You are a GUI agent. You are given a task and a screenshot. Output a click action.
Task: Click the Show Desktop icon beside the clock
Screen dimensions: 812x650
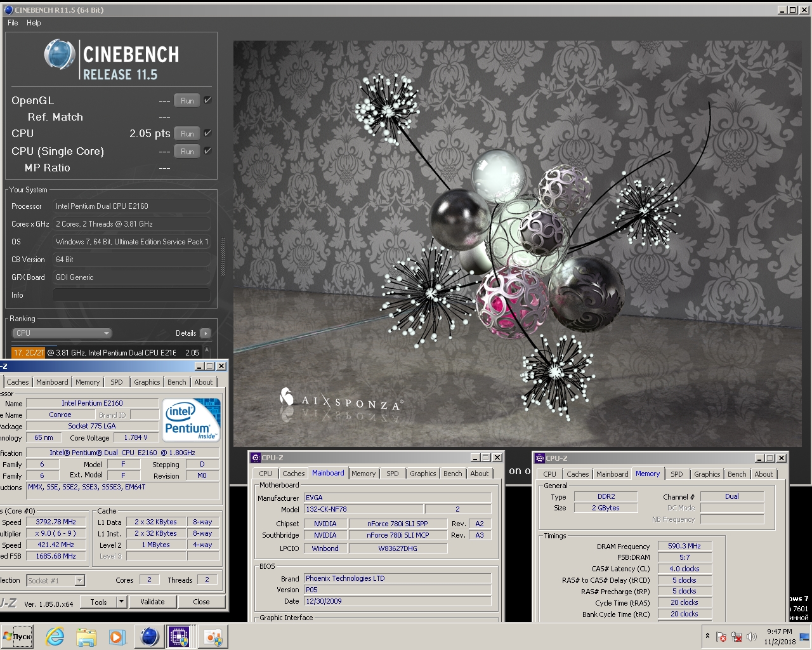[x=805, y=637]
